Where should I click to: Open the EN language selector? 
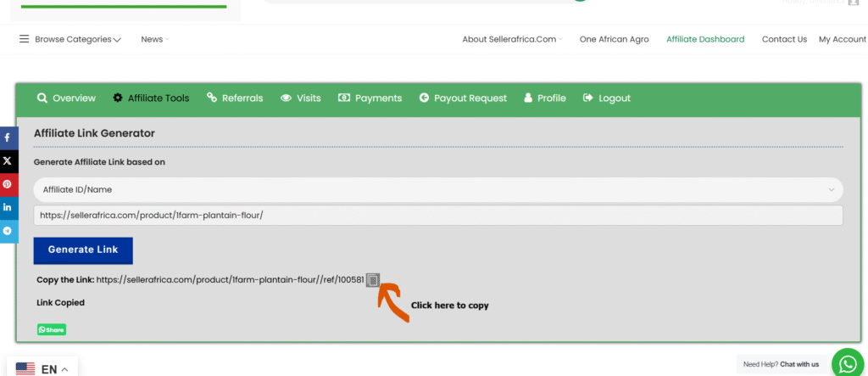(x=42, y=369)
